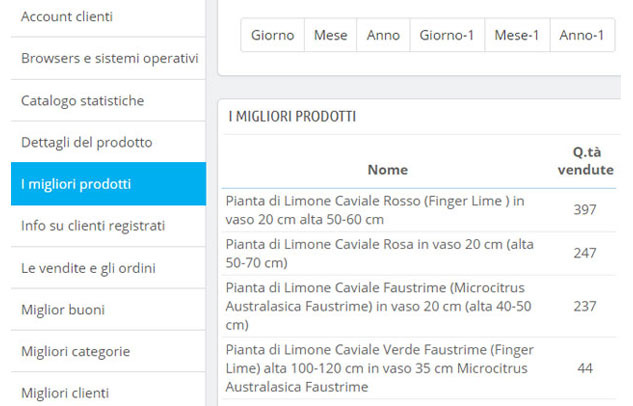Open Le vendite e gli ordini
The height and width of the screenshot is (406, 633).
(108, 268)
